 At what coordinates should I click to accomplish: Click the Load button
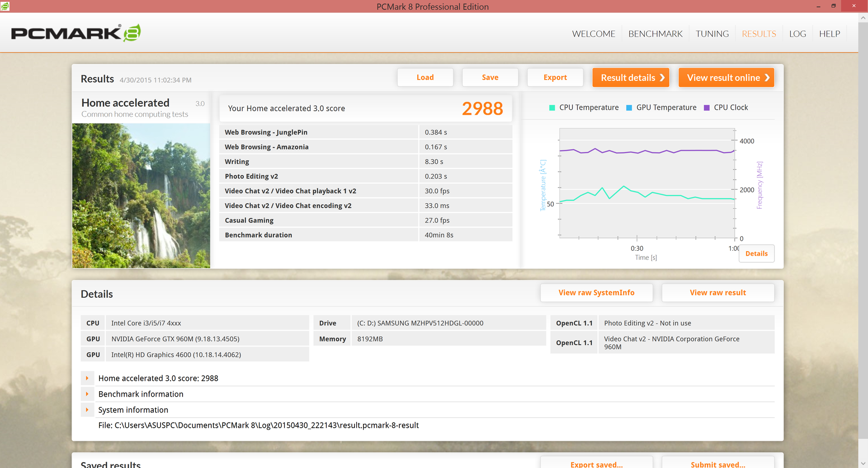pos(425,77)
